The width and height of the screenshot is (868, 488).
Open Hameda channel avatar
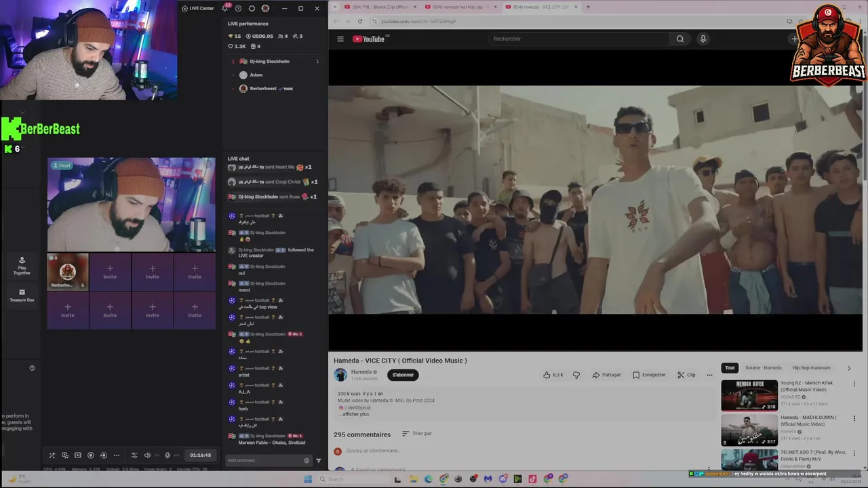[340, 375]
